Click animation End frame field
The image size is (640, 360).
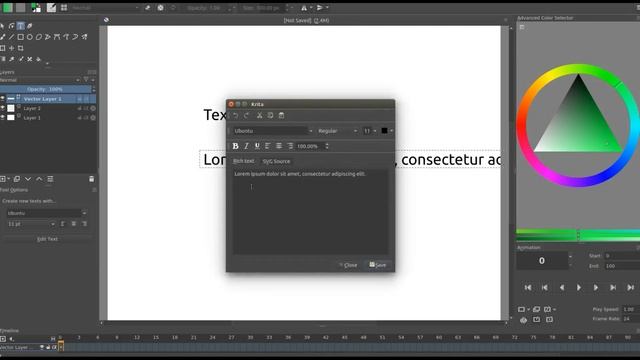pos(622,266)
